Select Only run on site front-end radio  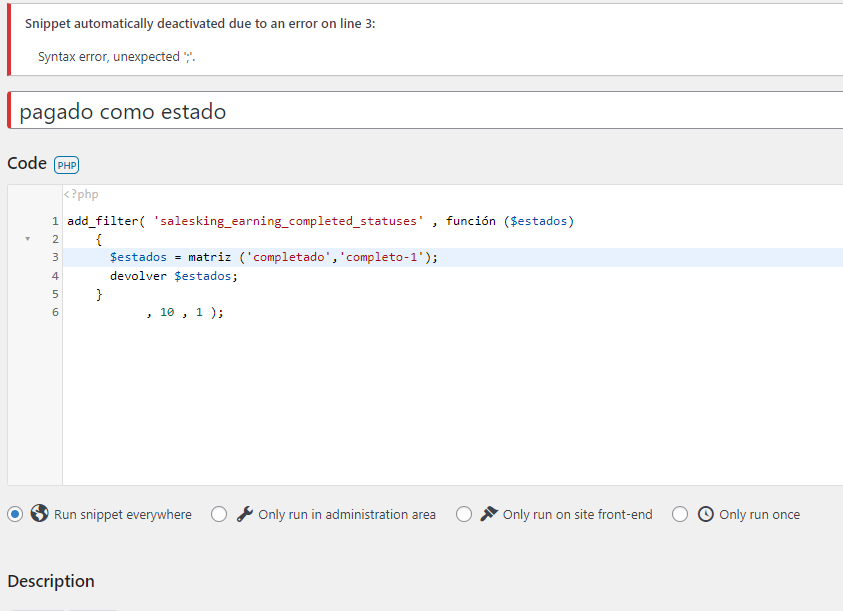(x=464, y=515)
